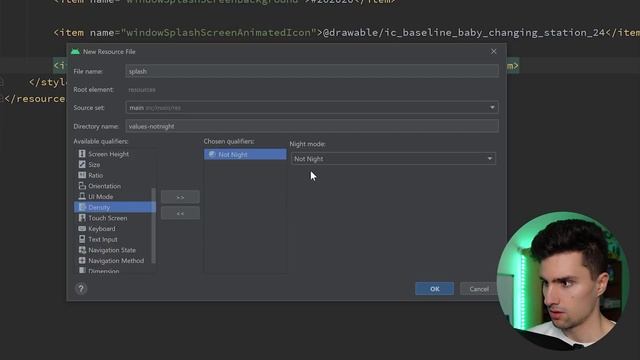Click the Navigation State qualifier icon
This screenshot has width=640, height=360.
click(x=82, y=250)
